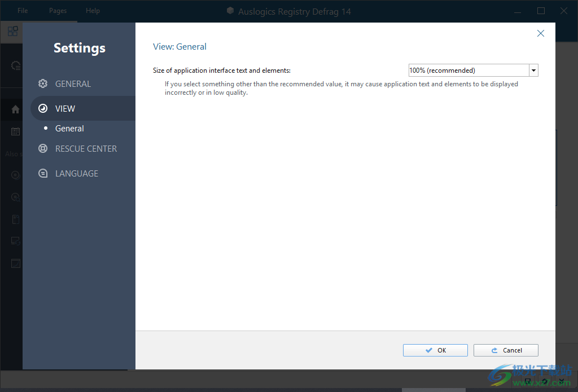Click the monitor-refresh icon in main window sidebar
Viewport: 578px width, 392px height.
pyautogui.click(x=15, y=241)
